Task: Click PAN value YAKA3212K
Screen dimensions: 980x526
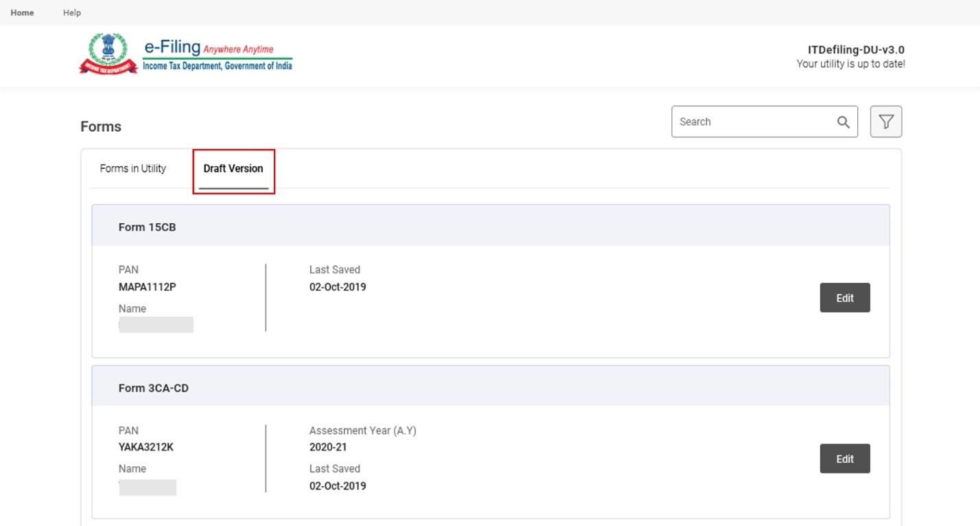Action: point(145,446)
